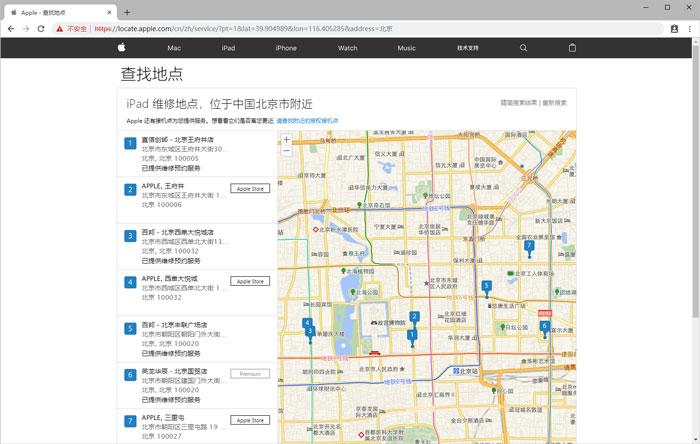
Task: Select map pin number 3
Action: coord(310,333)
